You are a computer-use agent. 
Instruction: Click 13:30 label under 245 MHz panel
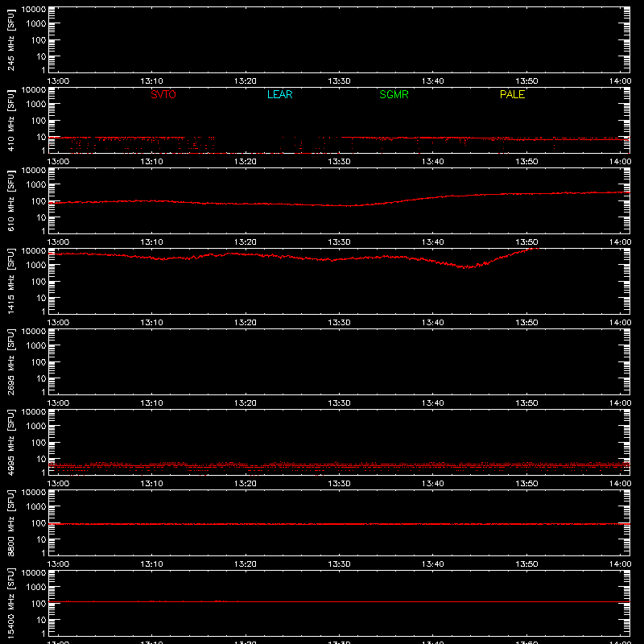pyautogui.click(x=339, y=81)
